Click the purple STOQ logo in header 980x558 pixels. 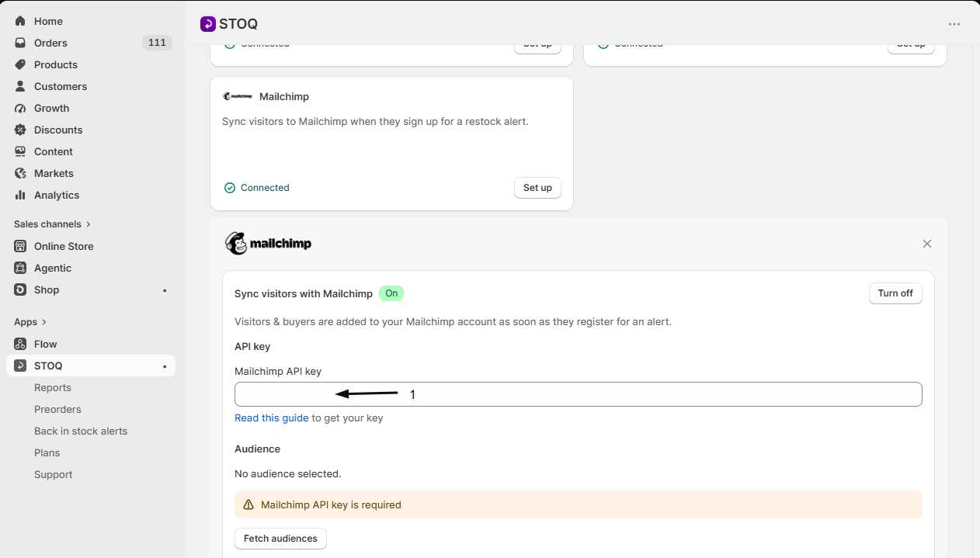tap(207, 24)
